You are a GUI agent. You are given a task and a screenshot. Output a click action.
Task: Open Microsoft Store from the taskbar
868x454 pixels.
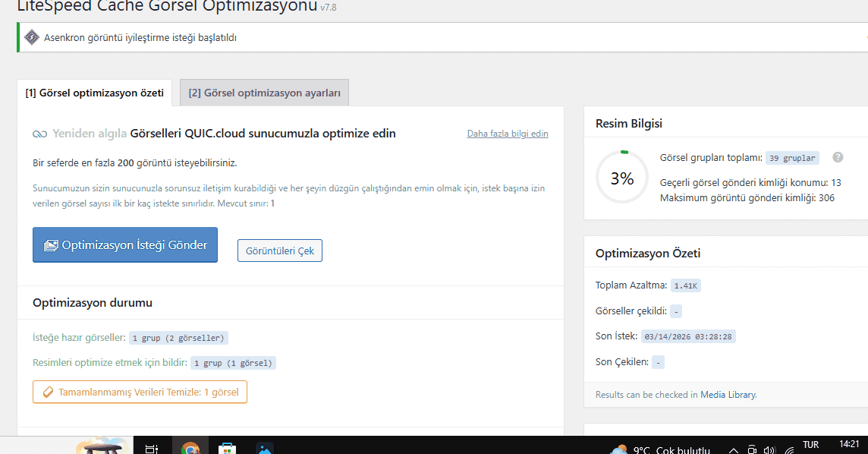(227, 448)
